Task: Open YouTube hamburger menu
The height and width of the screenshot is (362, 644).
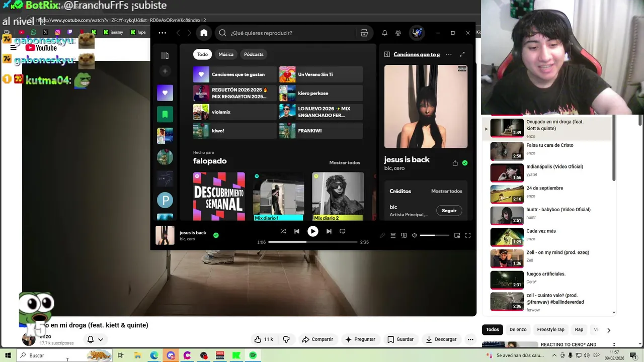Action: click(x=14, y=48)
